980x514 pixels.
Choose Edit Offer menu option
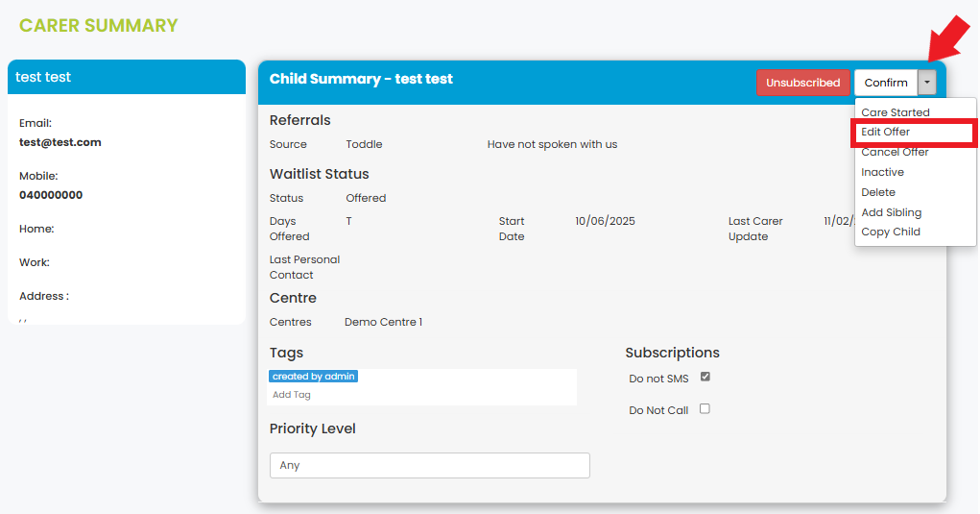tap(885, 132)
